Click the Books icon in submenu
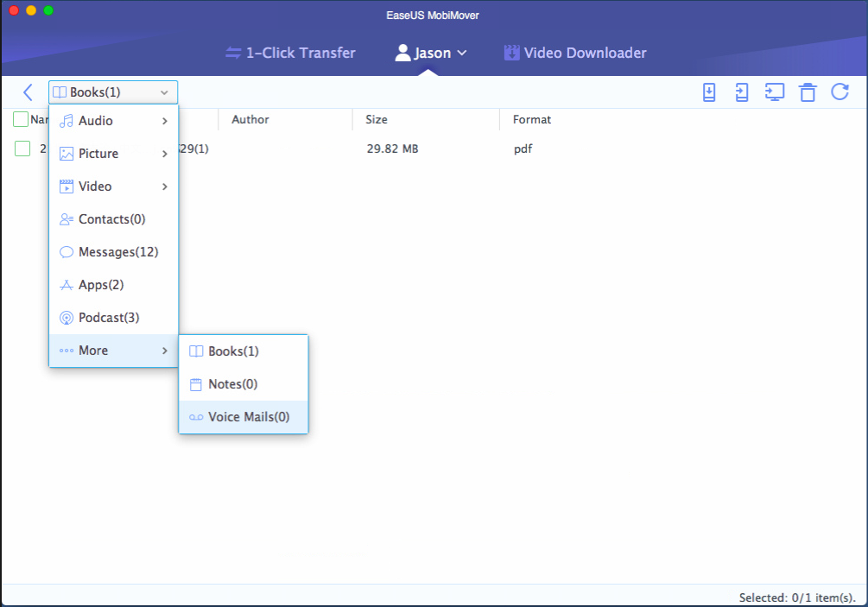This screenshot has height=607, width=868. [x=196, y=351]
